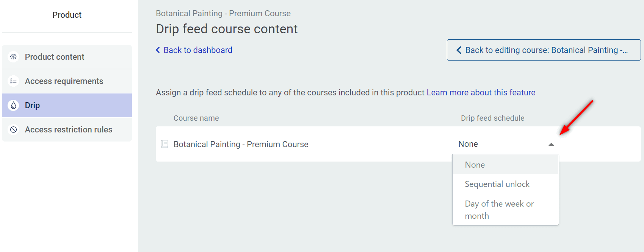Follow the "Back to dashboard" link

pyautogui.click(x=198, y=50)
